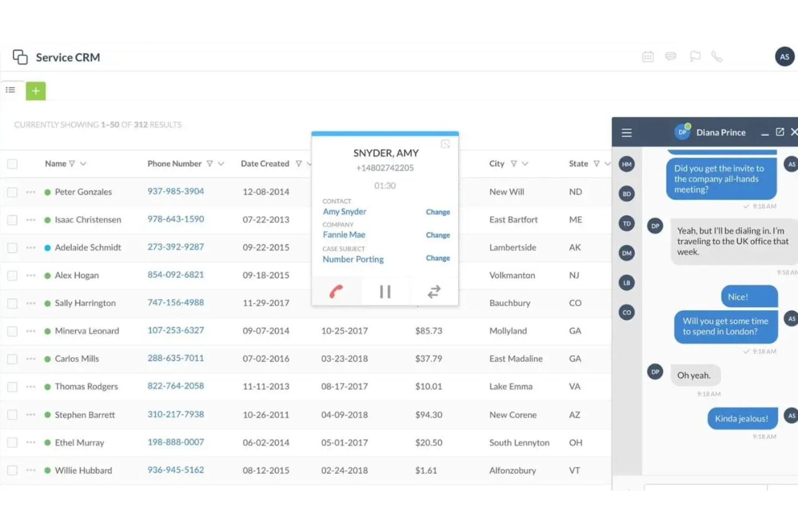Open row actions menu for Thomas Rodgers

31,387
